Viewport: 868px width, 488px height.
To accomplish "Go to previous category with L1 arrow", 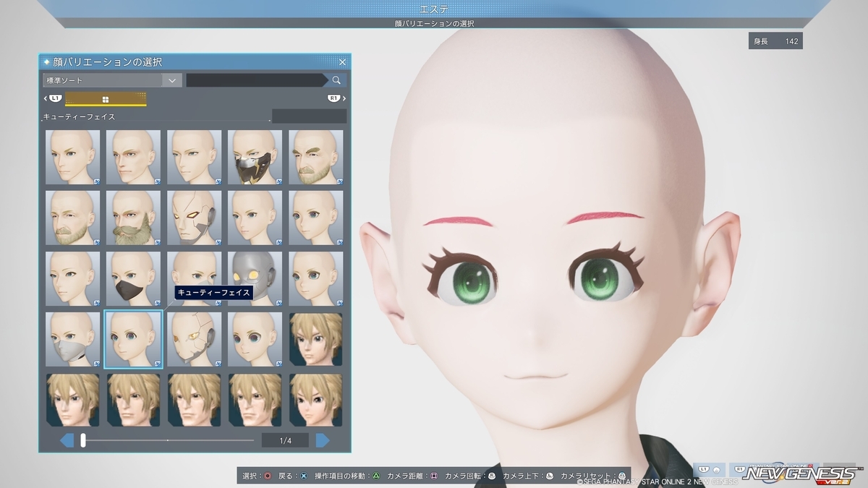I will 54,98.
